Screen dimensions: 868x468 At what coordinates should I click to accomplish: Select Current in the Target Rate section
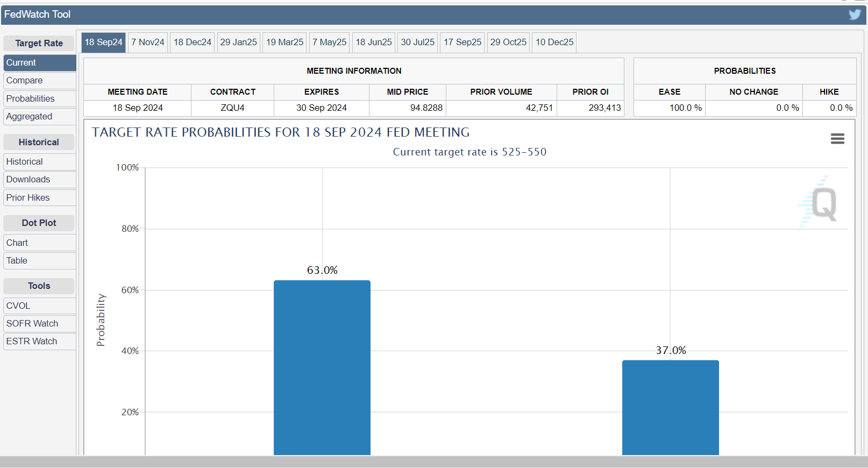tap(39, 63)
